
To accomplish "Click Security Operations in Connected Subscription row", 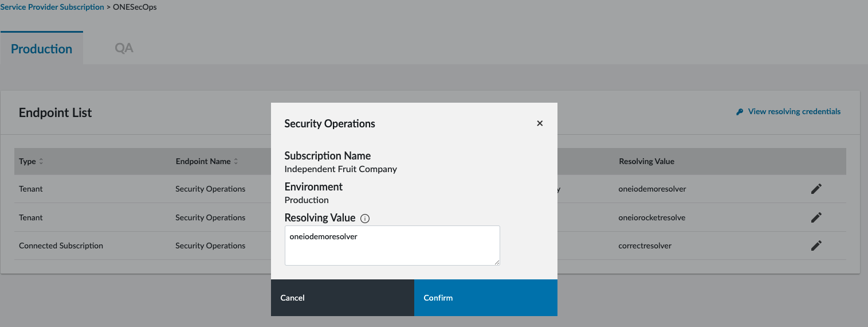I will click(210, 246).
